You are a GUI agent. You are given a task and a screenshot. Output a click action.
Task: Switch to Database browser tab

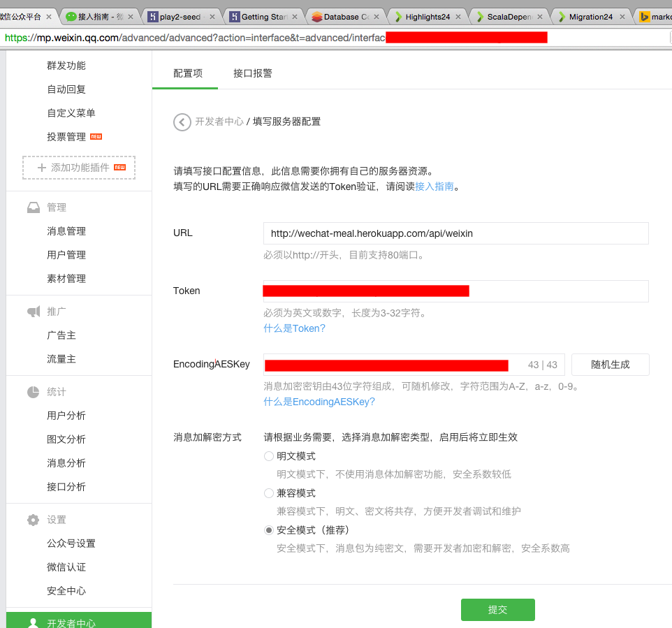pyautogui.click(x=346, y=17)
